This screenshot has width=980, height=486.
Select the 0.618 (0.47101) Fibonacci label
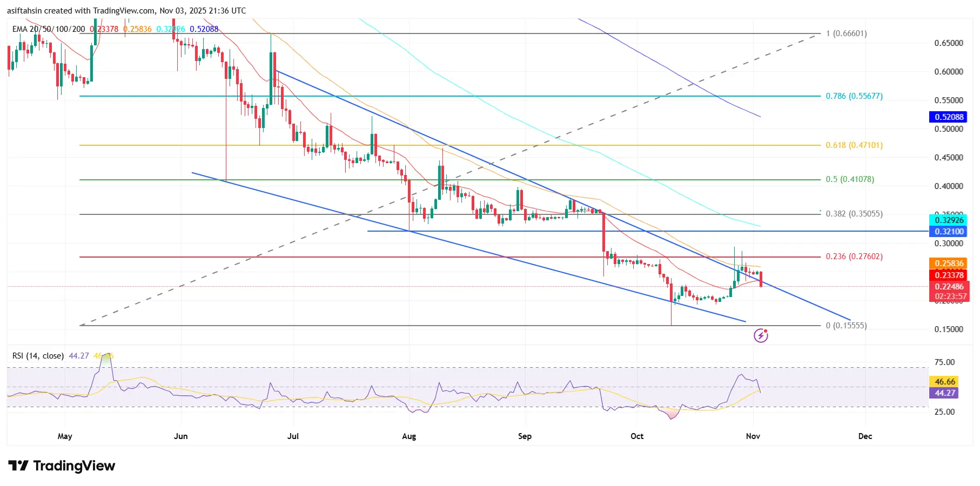(854, 145)
